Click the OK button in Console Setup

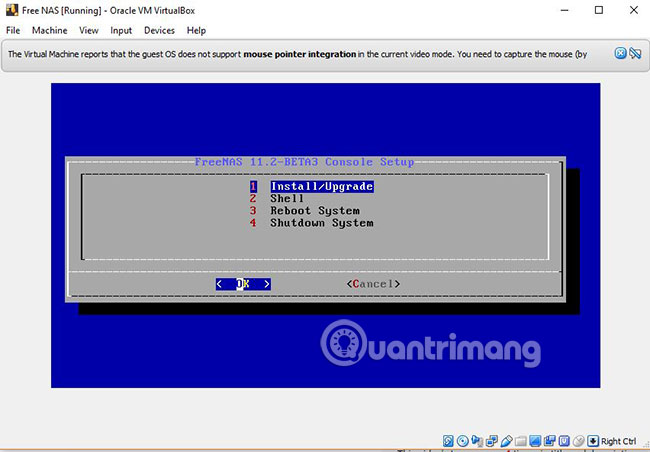(243, 284)
